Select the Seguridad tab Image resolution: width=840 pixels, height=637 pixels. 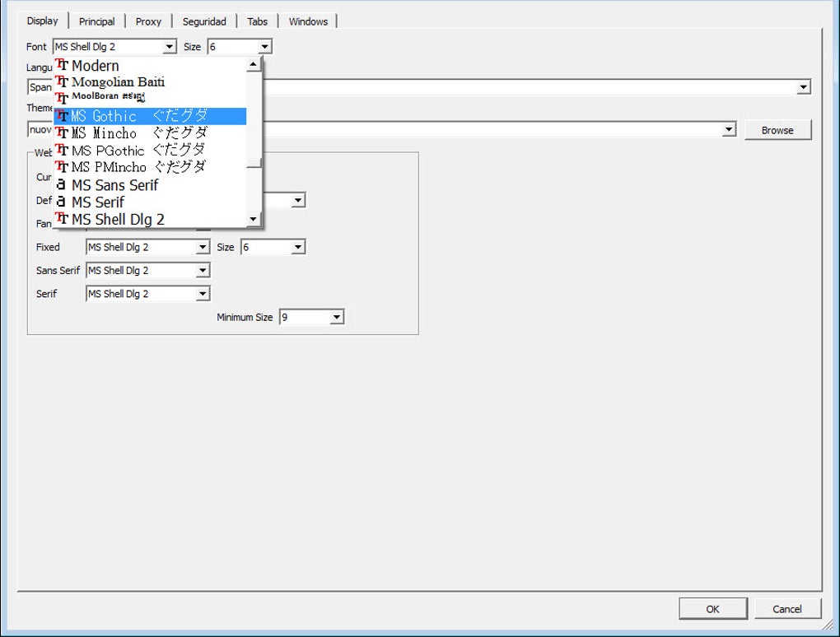click(x=204, y=21)
